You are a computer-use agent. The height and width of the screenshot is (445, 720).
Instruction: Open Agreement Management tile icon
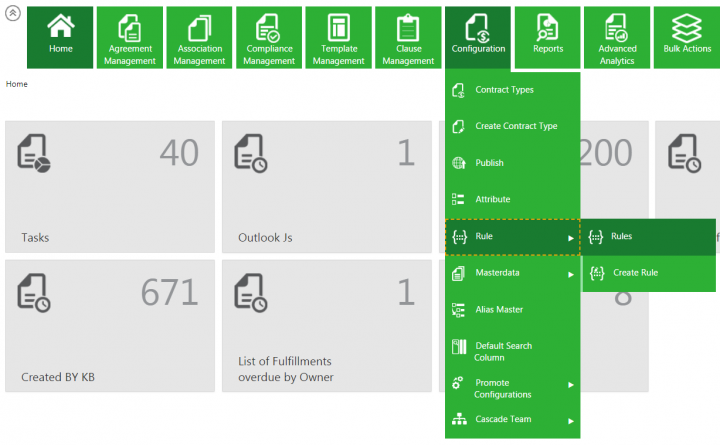point(129,27)
